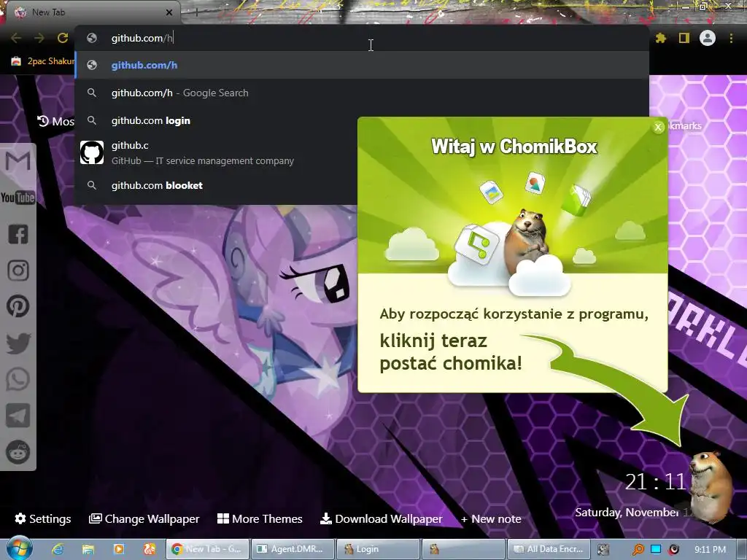
Task: Click the blue monitor icon in system tray
Action: click(656, 549)
